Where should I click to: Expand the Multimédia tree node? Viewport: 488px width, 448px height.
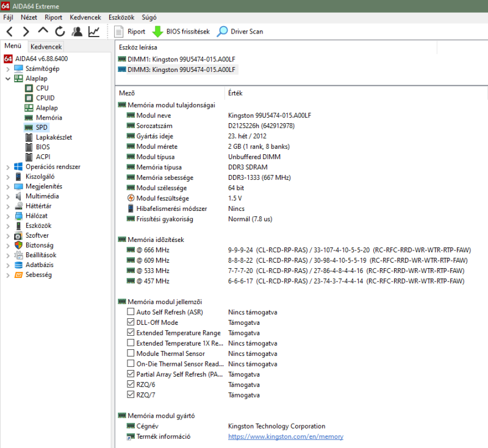point(8,196)
